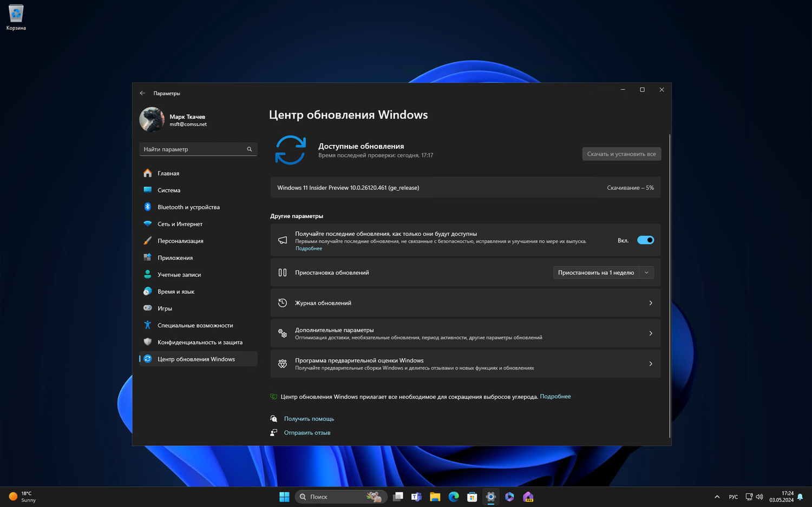Screen dimensions: 812x507
Task: Click 'Скачать и установить все' button
Action: [x=621, y=154]
